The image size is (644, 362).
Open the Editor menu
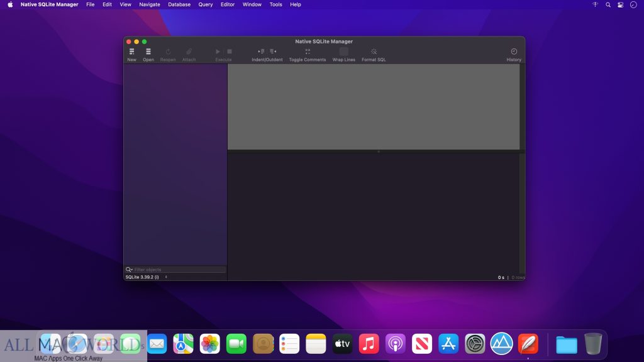click(228, 4)
